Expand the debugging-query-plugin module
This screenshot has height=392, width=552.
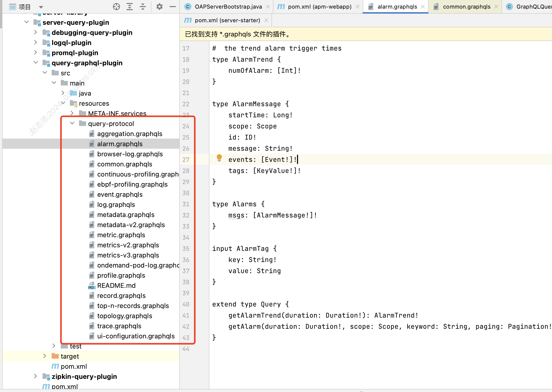pyautogui.click(x=36, y=32)
